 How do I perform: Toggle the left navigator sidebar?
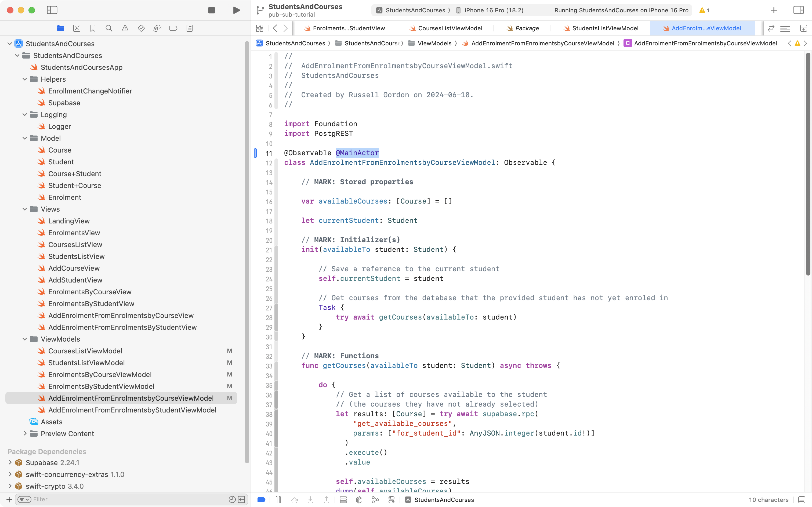(52, 10)
